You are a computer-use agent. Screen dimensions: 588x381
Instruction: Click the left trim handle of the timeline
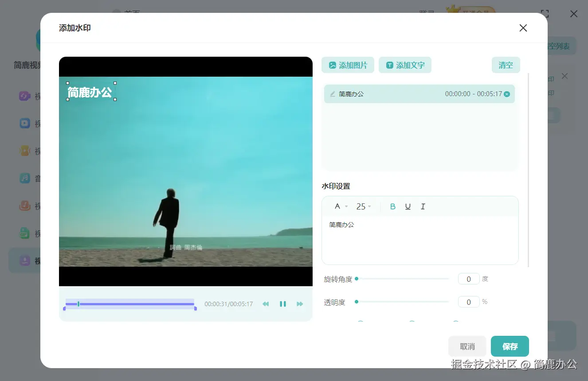(64, 308)
